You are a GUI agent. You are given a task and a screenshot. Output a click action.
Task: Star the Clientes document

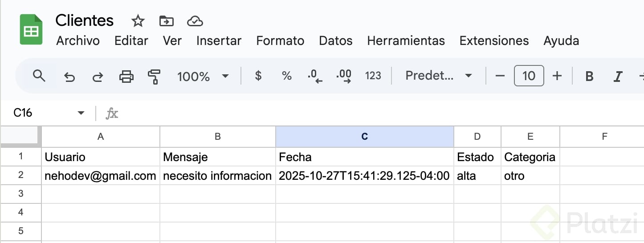[138, 21]
